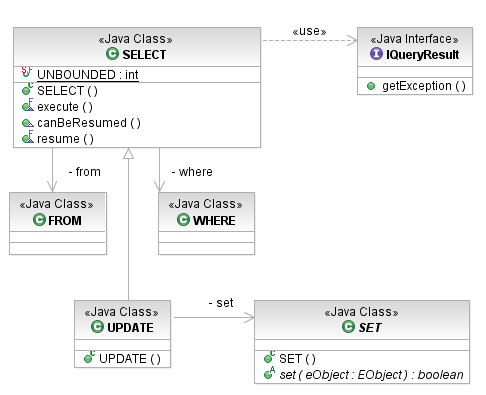Viewport: 486px width, 395px height.
Task: Click the class icon beside SET title
Action: [x=348, y=326]
